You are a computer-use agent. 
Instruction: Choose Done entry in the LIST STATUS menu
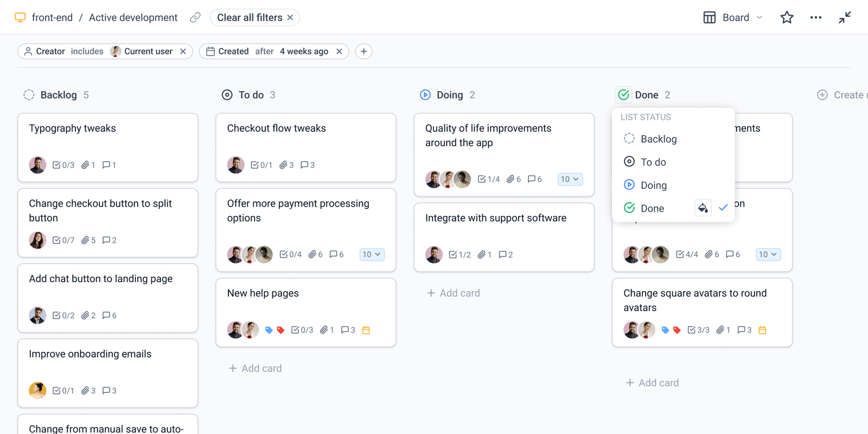pyautogui.click(x=653, y=208)
